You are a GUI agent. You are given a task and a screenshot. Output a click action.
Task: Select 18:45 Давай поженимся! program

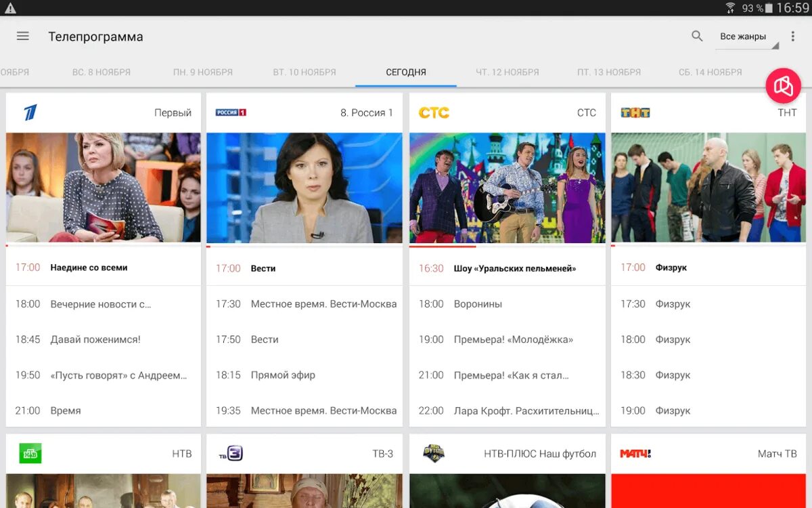(x=104, y=339)
